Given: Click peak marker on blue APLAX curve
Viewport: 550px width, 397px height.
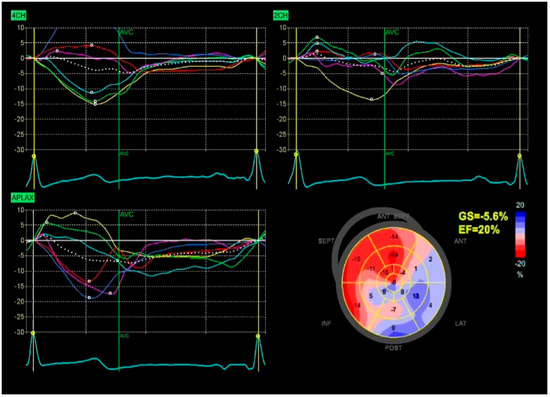Looking at the screenshot, I should pos(89,297).
